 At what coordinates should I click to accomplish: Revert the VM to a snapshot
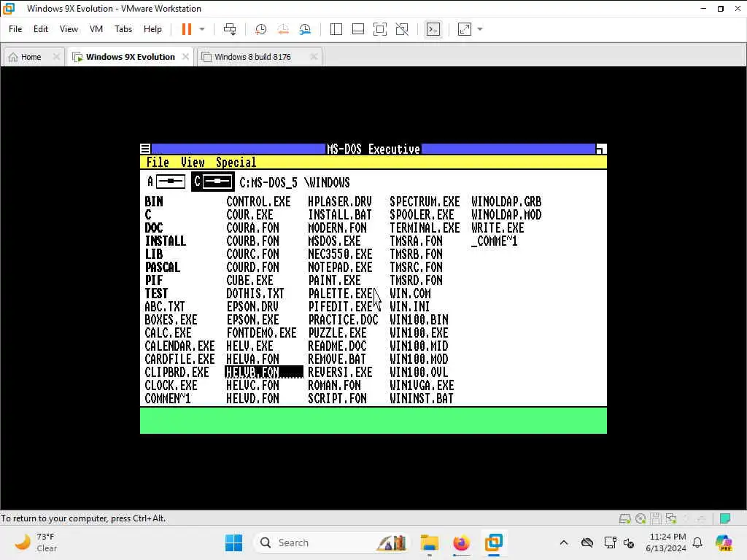click(283, 29)
